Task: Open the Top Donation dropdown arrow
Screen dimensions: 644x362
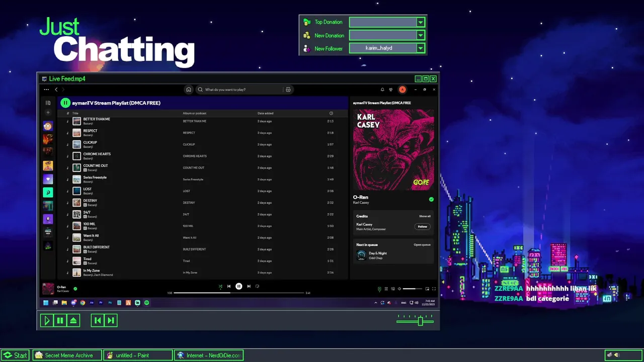Action: point(421,22)
